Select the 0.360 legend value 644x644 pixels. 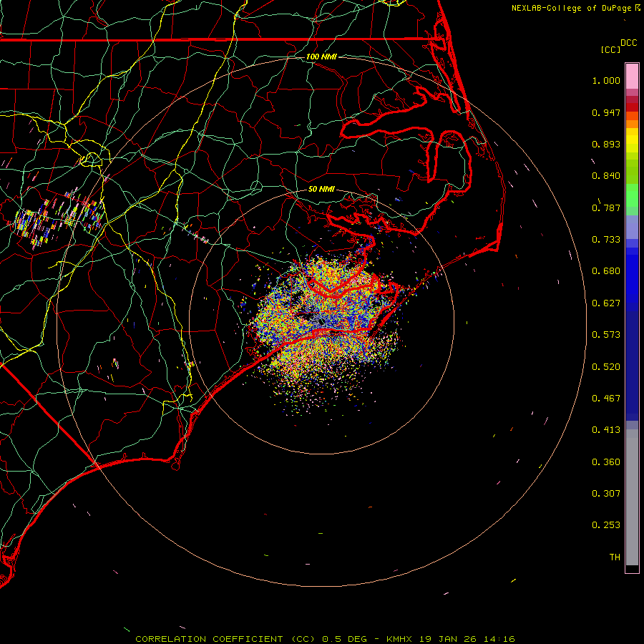coord(606,462)
